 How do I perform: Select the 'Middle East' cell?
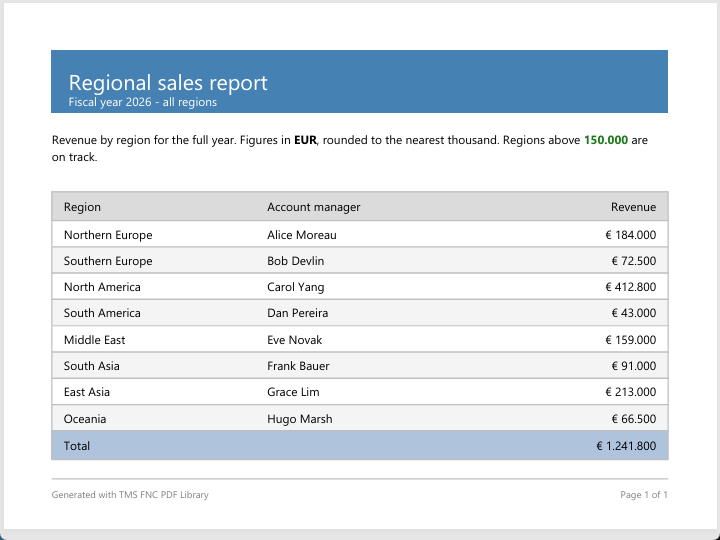(x=94, y=340)
